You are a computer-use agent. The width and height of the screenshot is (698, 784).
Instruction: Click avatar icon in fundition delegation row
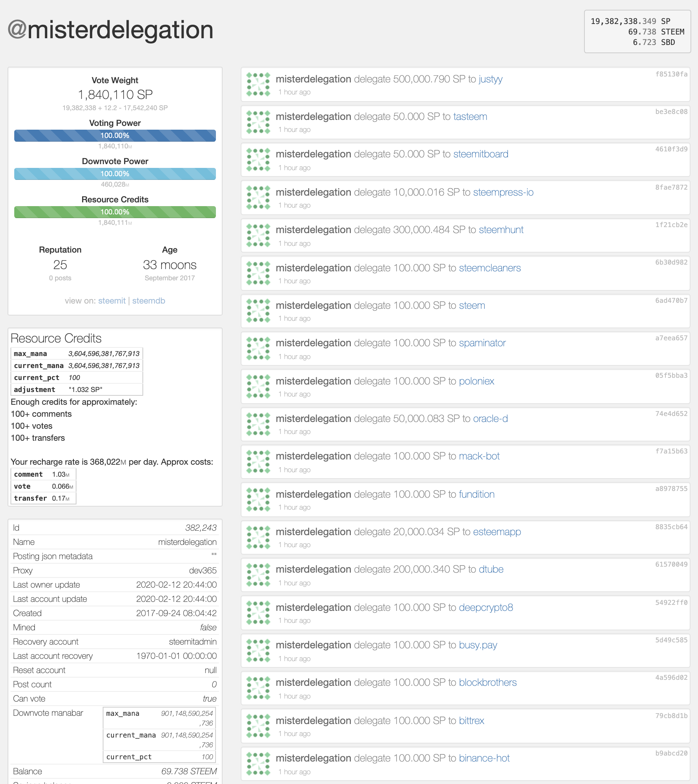pos(258,500)
